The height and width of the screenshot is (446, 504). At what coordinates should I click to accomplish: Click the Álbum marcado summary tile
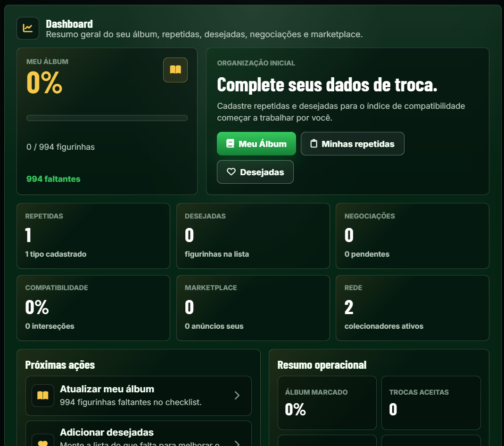click(x=327, y=403)
